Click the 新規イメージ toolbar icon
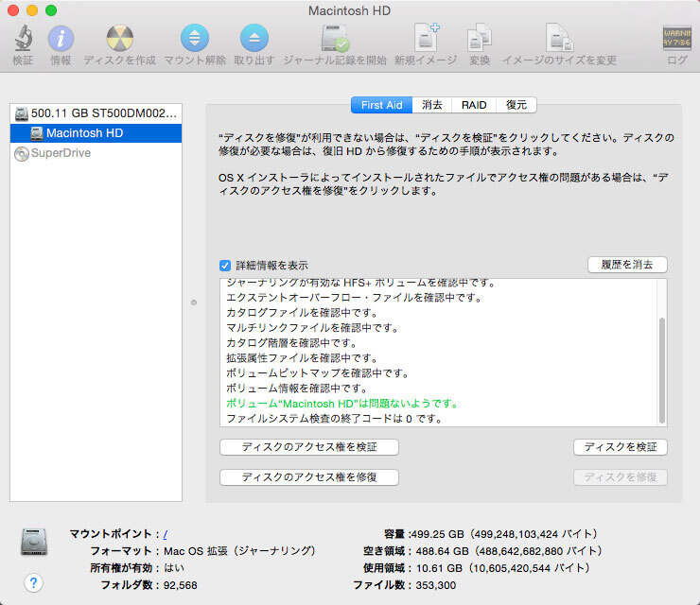Image resolution: width=700 pixels, height=605 pixels. (426, 38)
